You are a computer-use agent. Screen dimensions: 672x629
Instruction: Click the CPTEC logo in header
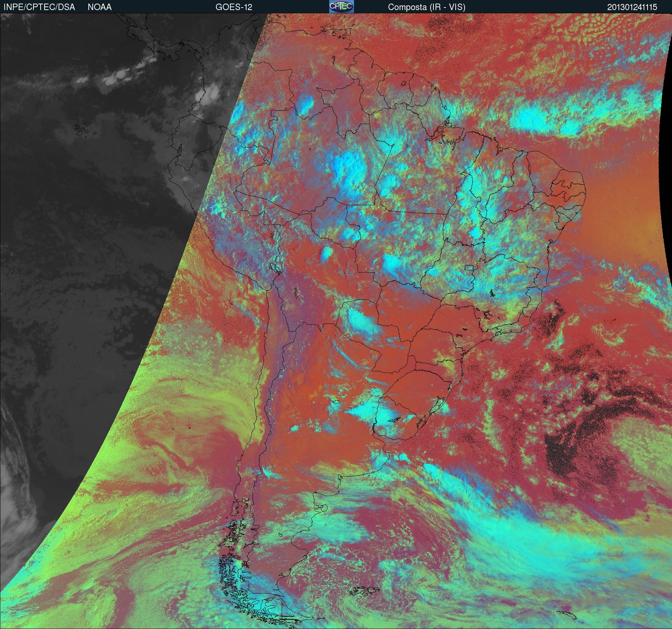(x=341, y=7)
